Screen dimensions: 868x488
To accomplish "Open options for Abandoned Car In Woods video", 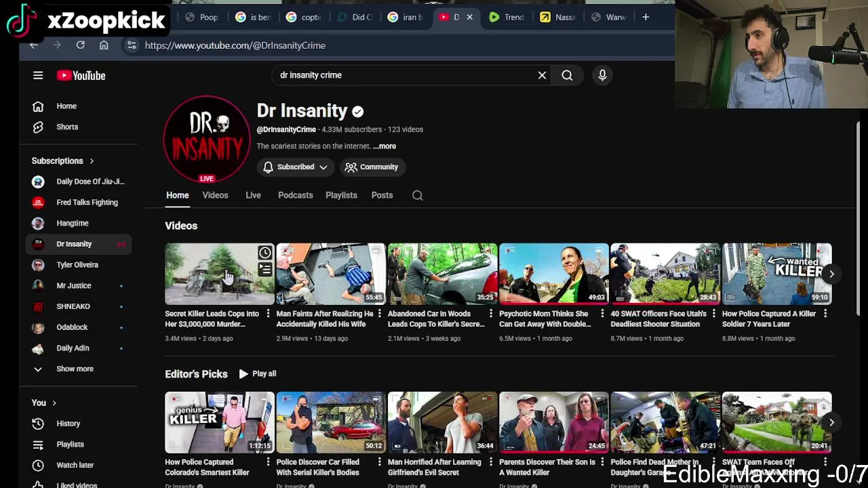I will pos(490,314).
